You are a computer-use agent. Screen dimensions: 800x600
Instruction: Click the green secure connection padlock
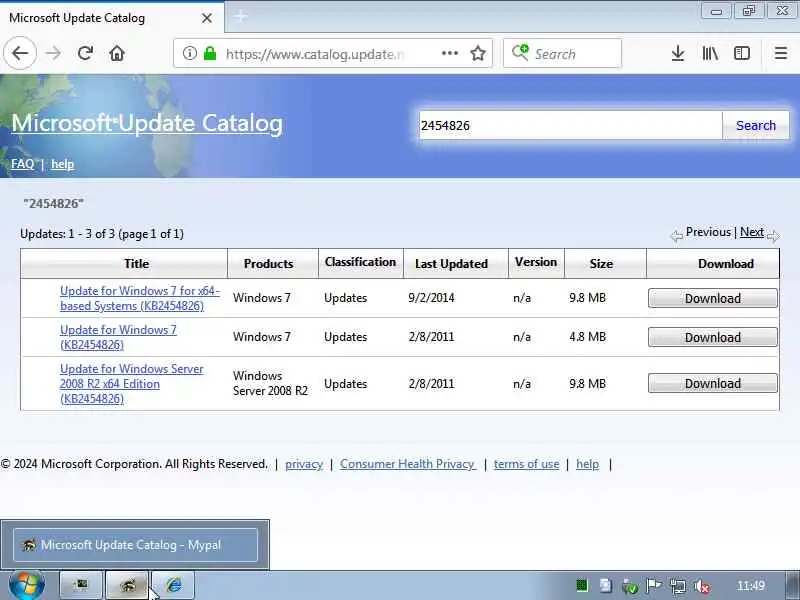210,53
